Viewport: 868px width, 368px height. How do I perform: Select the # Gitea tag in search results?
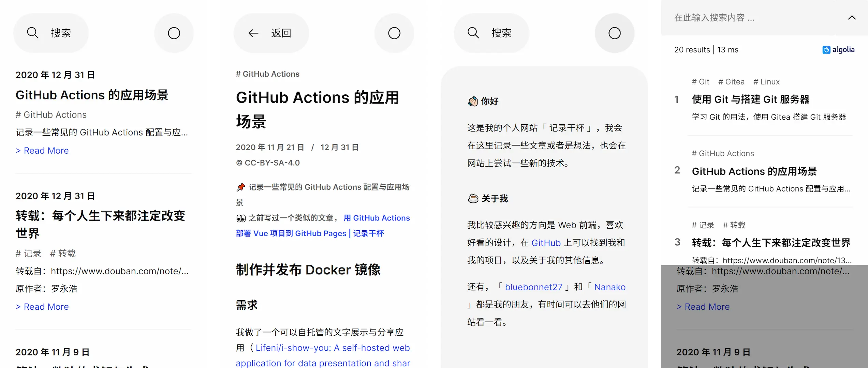[x=731, y=82]
